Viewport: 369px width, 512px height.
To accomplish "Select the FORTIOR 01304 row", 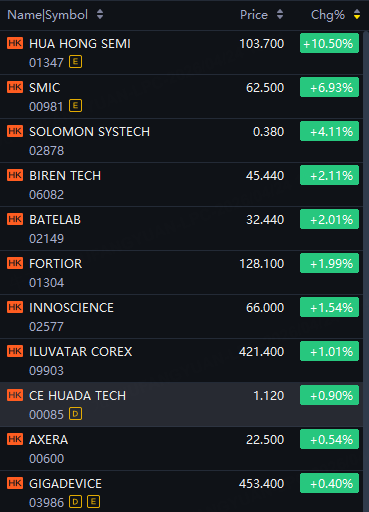I will [x=181, y=273].
